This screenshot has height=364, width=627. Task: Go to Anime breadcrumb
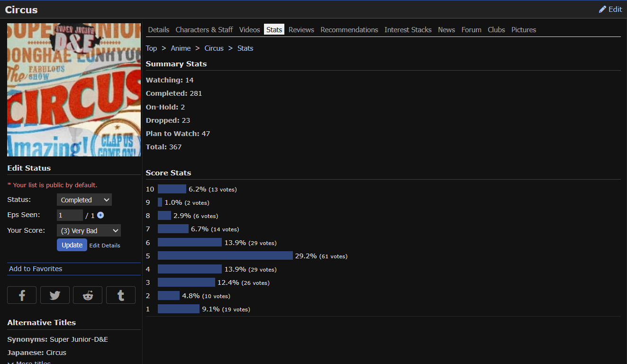181,48
